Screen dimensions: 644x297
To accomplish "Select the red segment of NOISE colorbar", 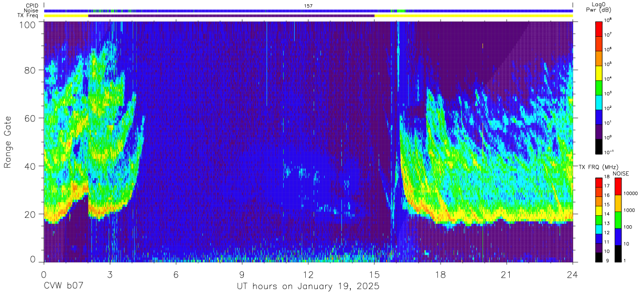I will coord(617,186).
